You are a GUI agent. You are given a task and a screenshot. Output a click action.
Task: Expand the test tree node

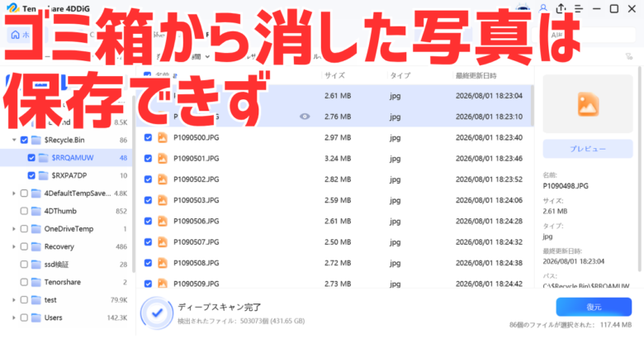click(14, 300)
